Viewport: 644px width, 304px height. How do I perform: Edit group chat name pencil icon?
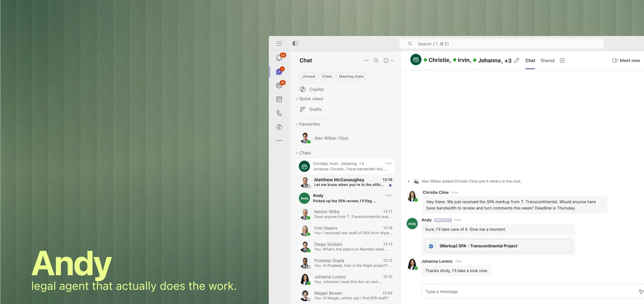click(516, 60)
